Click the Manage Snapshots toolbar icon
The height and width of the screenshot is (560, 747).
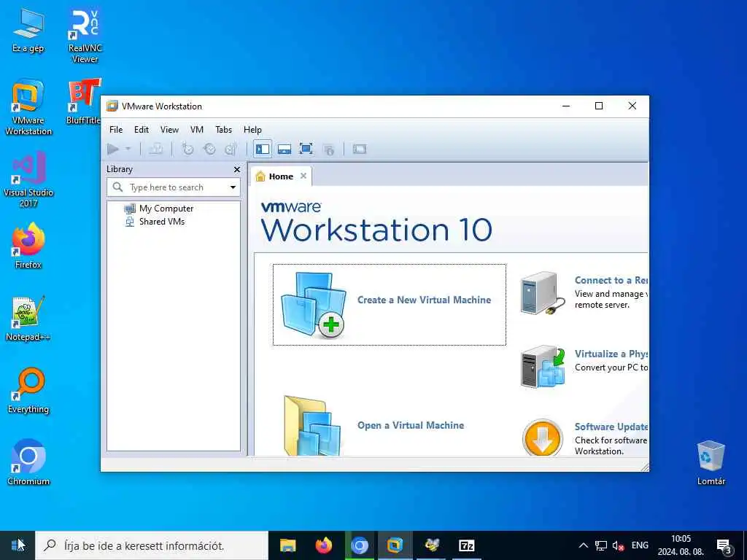pyautogui.click(x=231, y=149)
